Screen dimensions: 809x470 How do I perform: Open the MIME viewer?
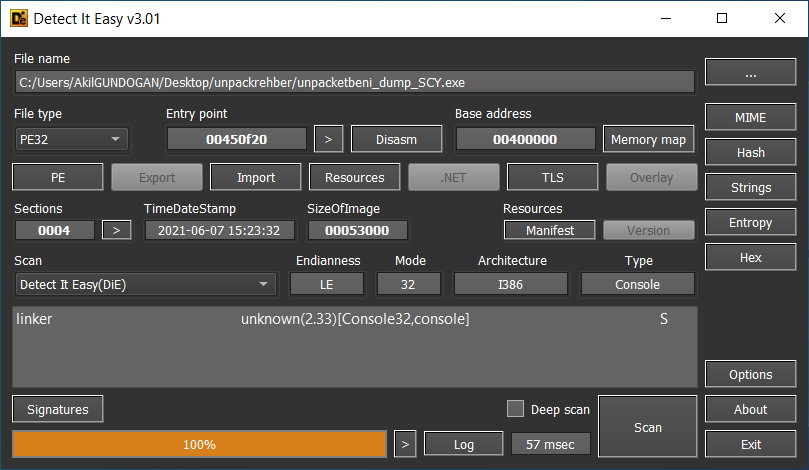[750, 117]
